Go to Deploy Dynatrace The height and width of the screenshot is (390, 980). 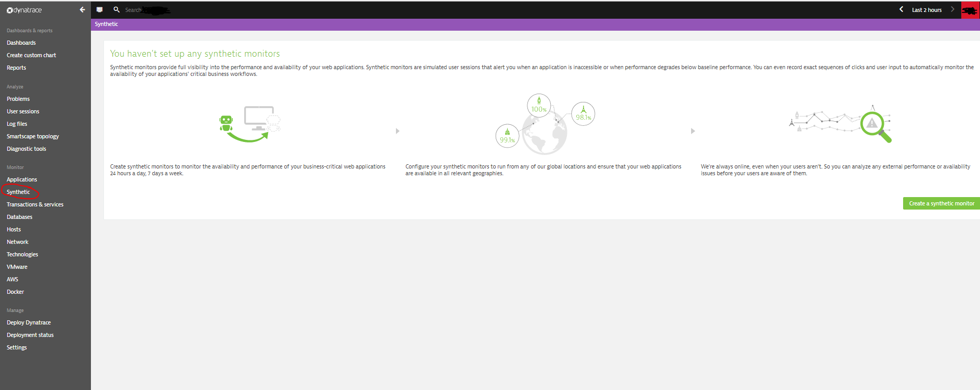point(29,322)
